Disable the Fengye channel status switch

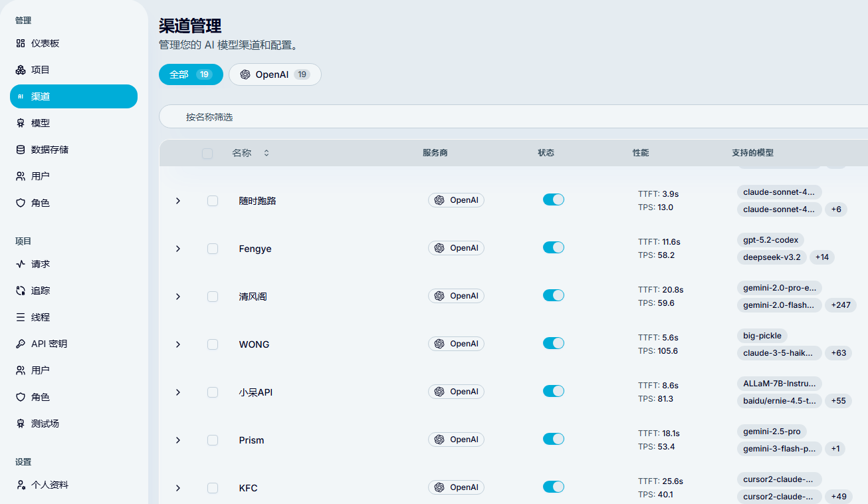click(554, 247)
